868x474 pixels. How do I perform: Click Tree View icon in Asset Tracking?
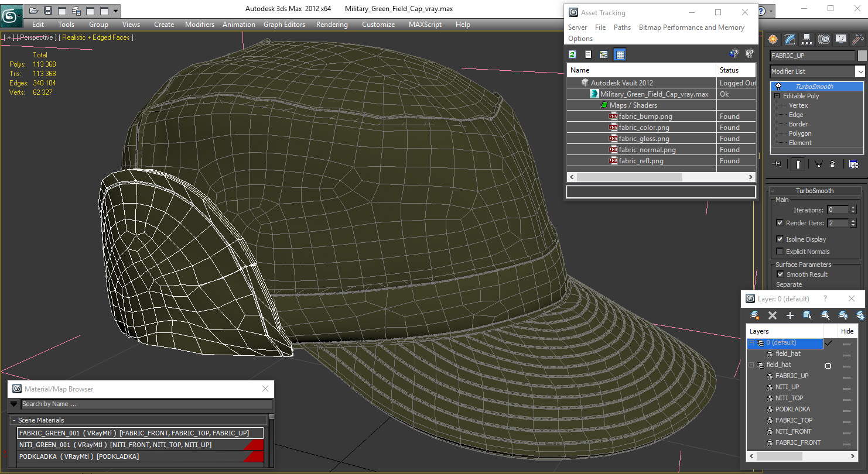point(604,54)
